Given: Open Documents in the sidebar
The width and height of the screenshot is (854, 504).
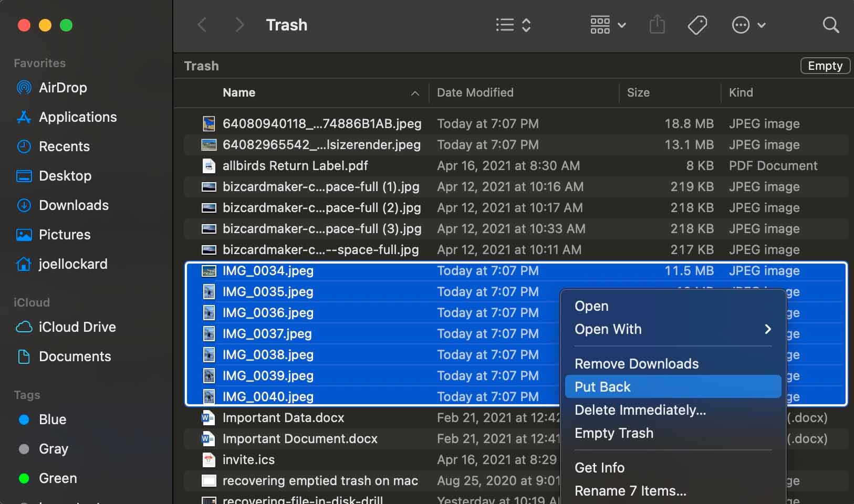Looking at the screenshot, I should pyautogui.click(x=64, y=356).
